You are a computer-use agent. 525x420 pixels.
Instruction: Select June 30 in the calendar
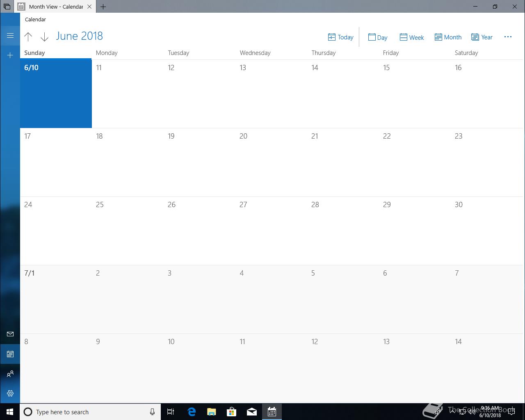(487, 231)
